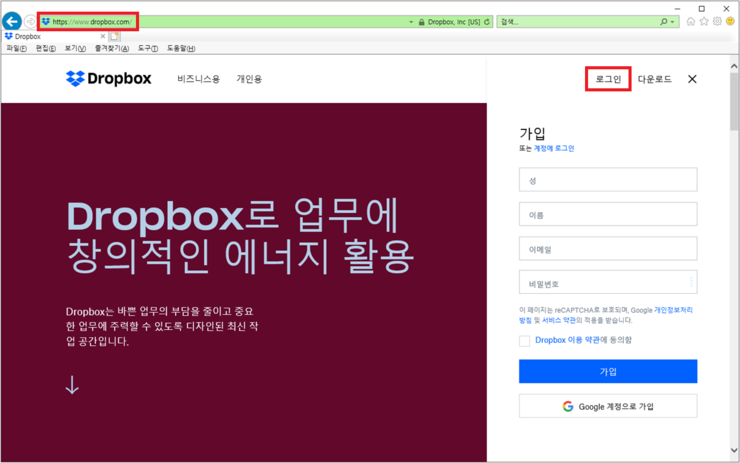Viewport: 740px width, 463px height.
Task: Click the browser back arrow button
Action: tap(12, 21)
